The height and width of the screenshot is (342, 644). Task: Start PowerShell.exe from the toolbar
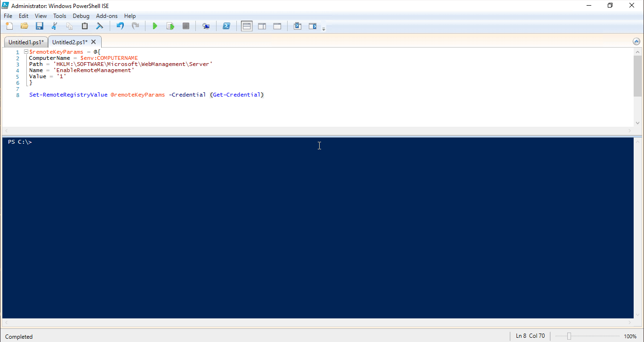[226, 26]
